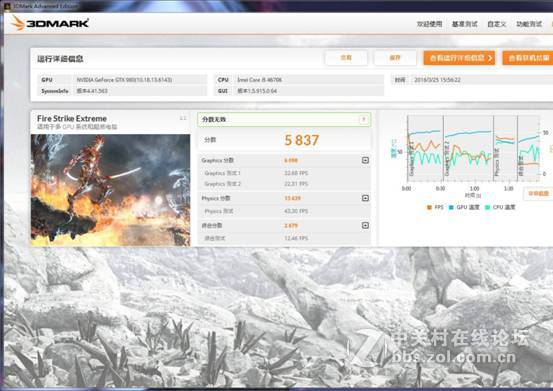The width and height of the screenshot is (553, 391).
Task: Click the 3DMark logo
Action: [x=49, y=23]
